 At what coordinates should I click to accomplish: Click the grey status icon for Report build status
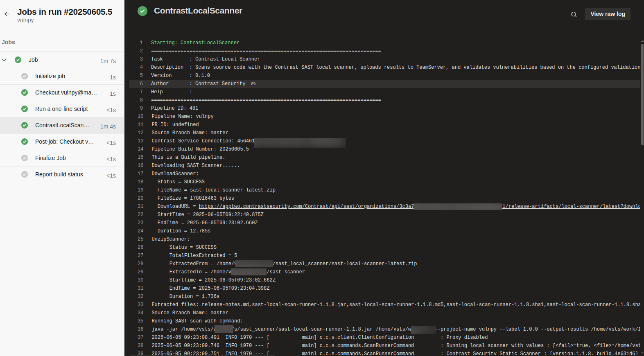(25, 174)
